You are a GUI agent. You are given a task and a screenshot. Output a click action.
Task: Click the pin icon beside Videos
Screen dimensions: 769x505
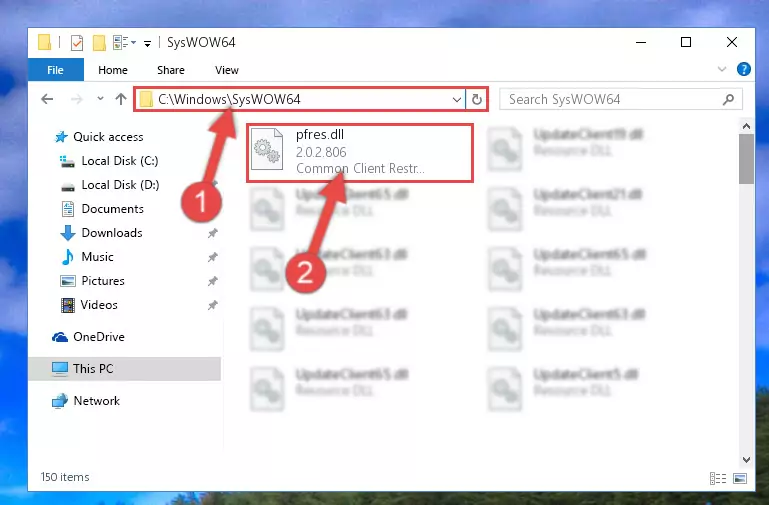212,305
